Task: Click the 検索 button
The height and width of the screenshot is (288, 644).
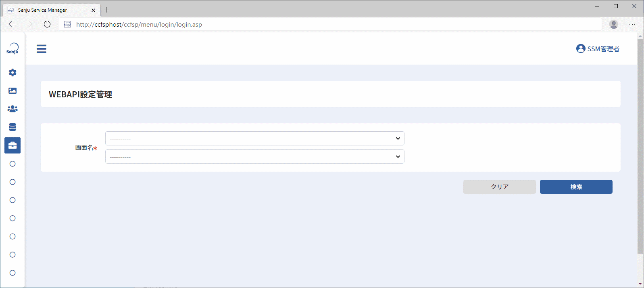Action: 576,187
